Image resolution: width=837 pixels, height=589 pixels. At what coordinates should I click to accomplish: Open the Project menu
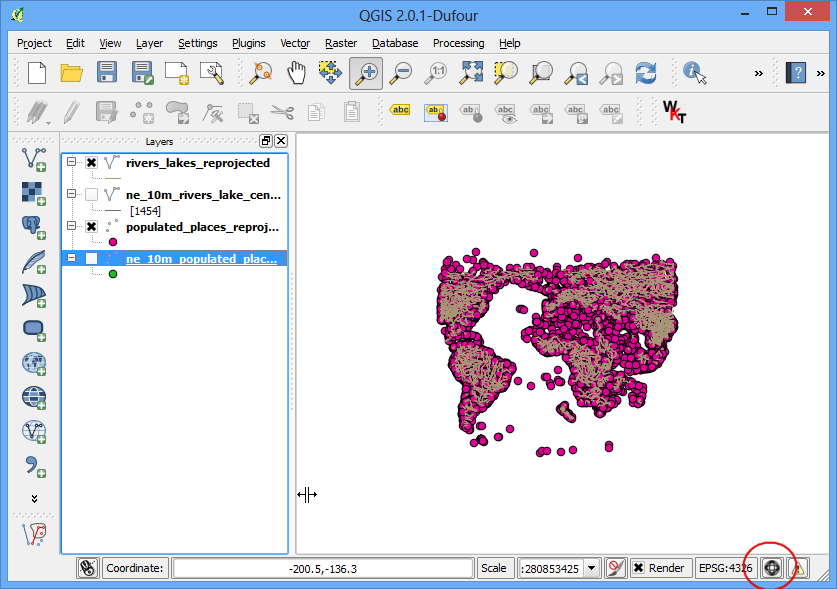[x=34, y=43]
